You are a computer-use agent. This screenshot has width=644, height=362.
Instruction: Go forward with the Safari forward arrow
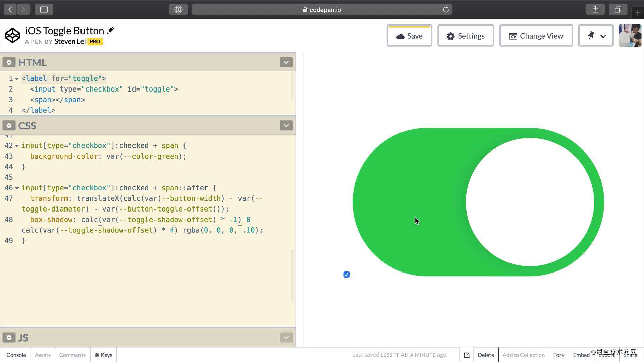(x=23, y=10)
